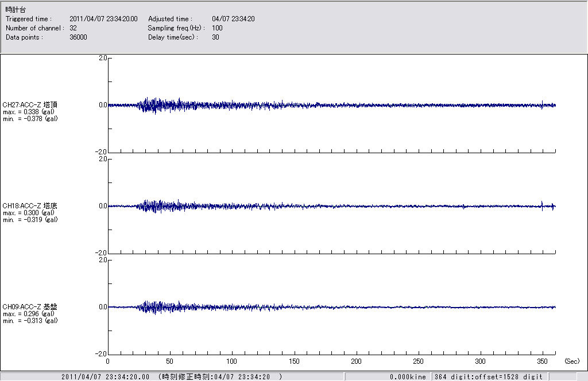Image resolution: width=588 pixels, height=381 pixels.
Task: Click the 50 second mark on time axis
Action: 169,361
